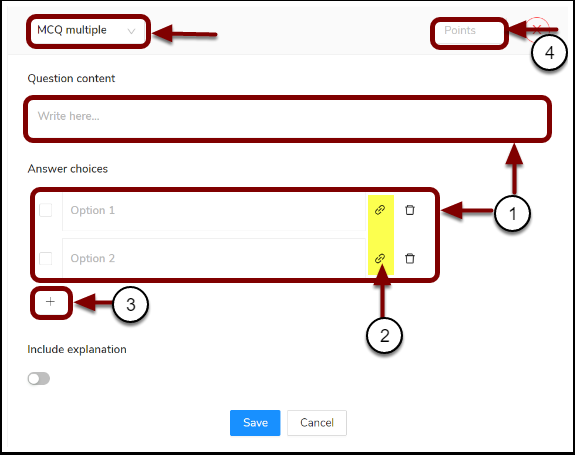Cancel the question editing
Image resolution: width=575 pixels, height=455 pixels.
[317, 423]
